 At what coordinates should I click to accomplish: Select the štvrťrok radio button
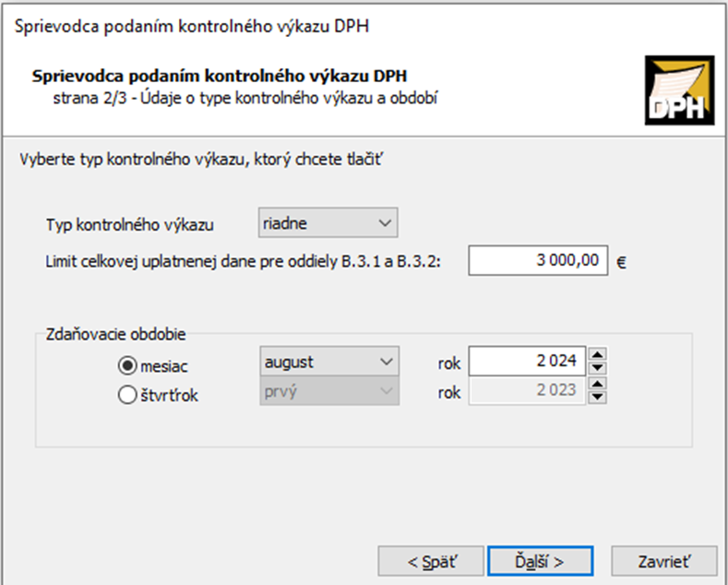pyautogui.click(x=128, y=395)
